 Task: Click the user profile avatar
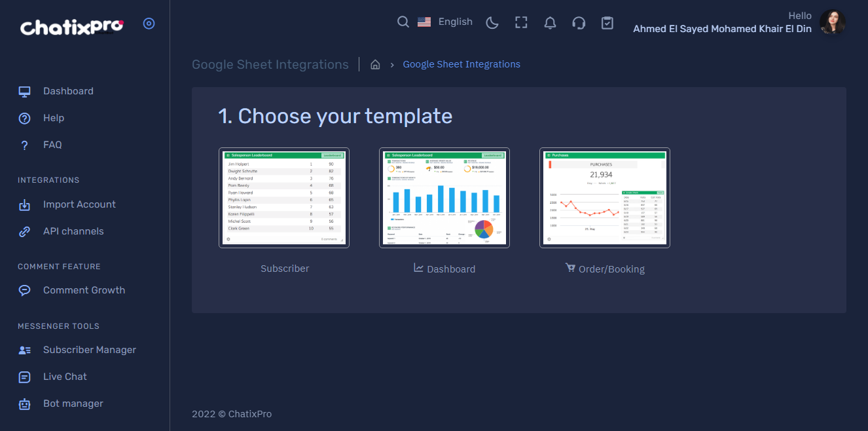(x=833, y=22)
